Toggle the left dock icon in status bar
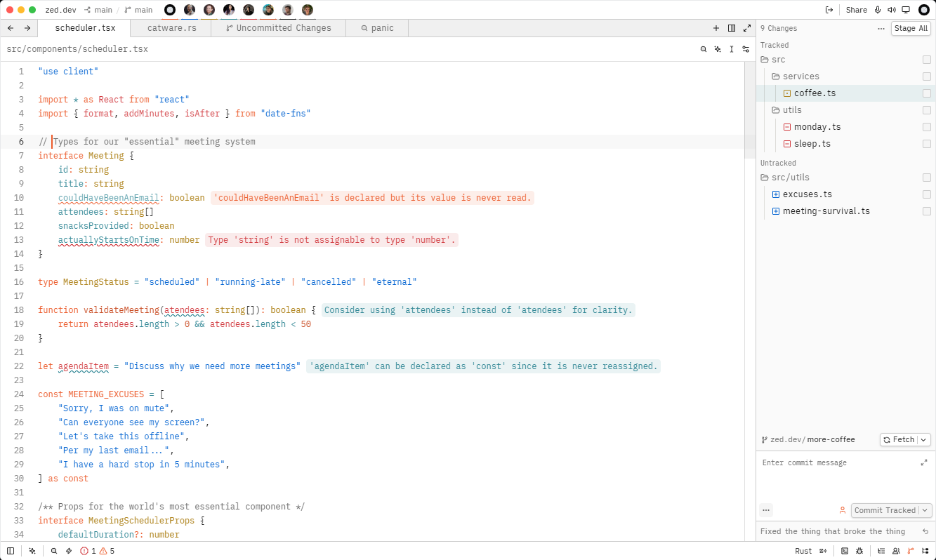This screenshot has height=560, width=936. (11, 551)
